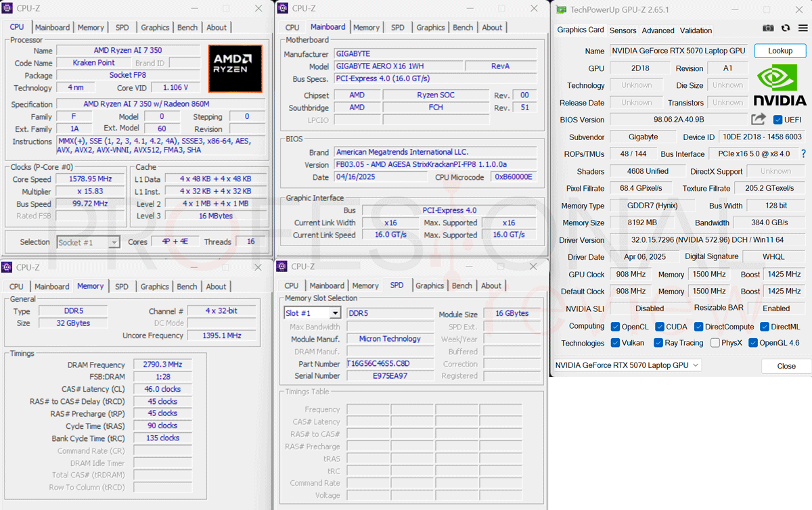The image size is (812, 510).
Task: Open the Bench tab in the Timings window
Action: pyautogui.click(x=187, y=287)
